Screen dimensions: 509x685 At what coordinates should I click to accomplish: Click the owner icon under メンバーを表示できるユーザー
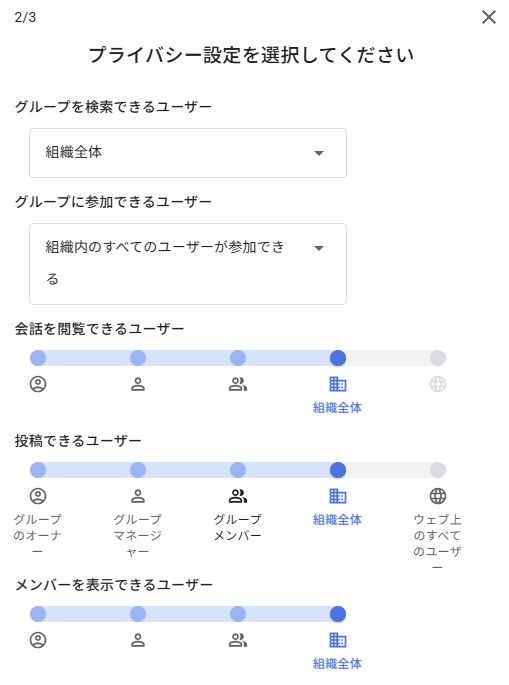tap(38, 640)
